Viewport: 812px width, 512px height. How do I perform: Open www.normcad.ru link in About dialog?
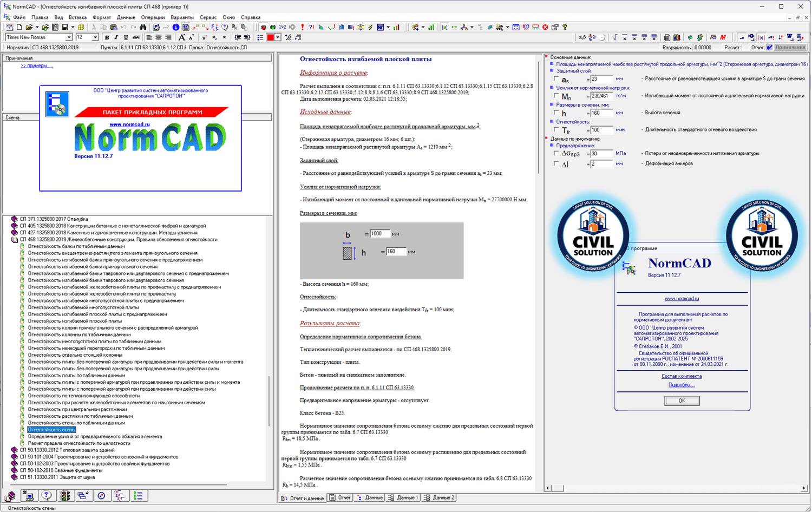click(682, 299)
